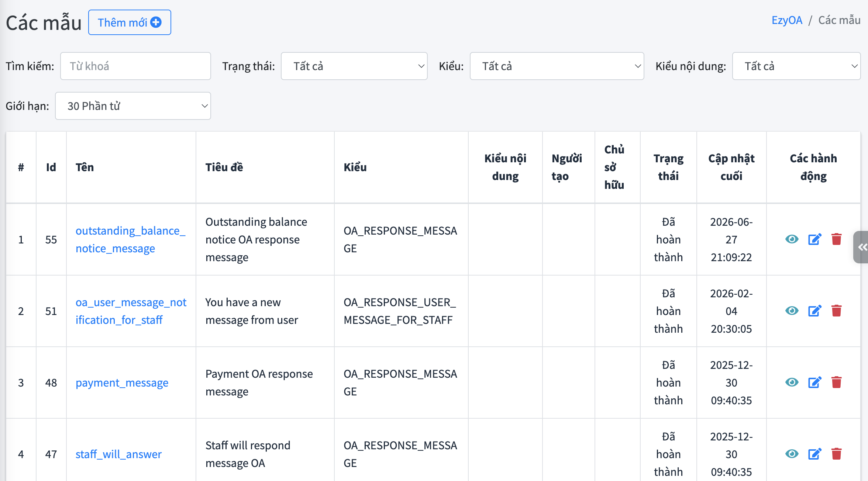Expand the side panel with double-chevron handle

pyautogui.click(x=861, y=247)
